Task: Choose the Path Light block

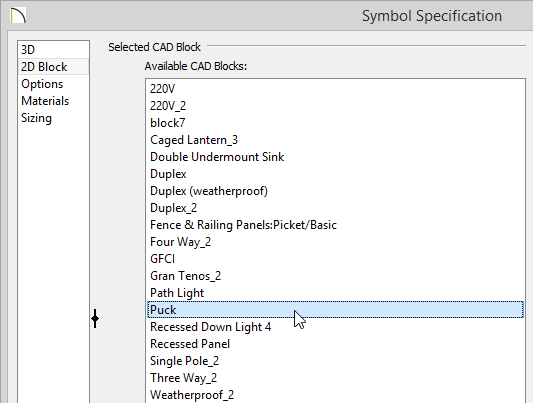Action: tap(335, 293)
